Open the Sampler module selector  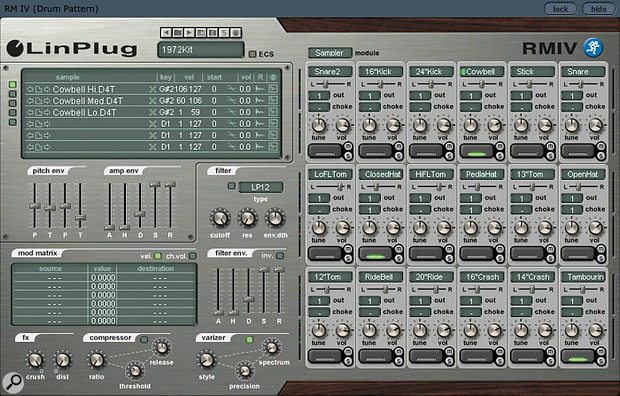[x=329, y=53]
